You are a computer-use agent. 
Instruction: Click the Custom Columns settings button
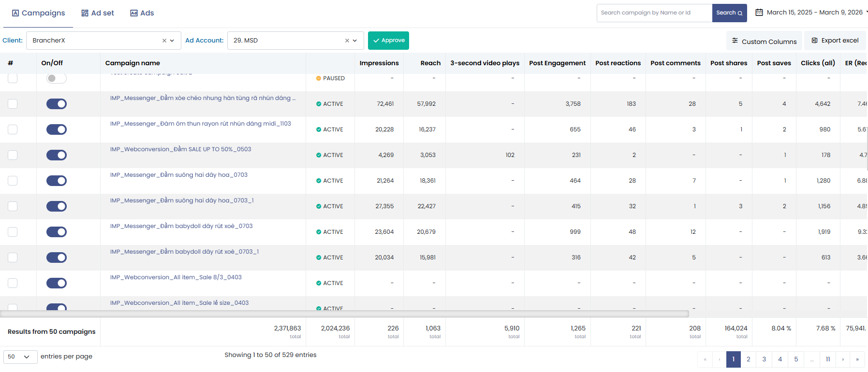point(764,41)
